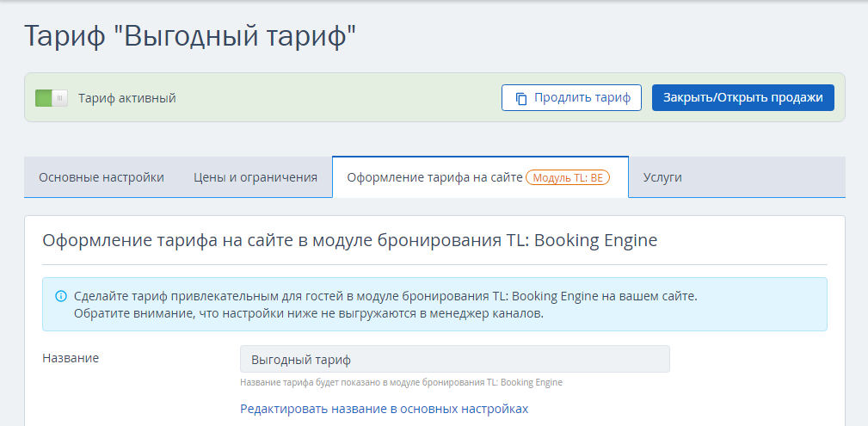This screenshot has height=426, width=868.
Task: Click the page title 'Тариф "Выгодный тариф"'
Action: (x=190, y=36)
